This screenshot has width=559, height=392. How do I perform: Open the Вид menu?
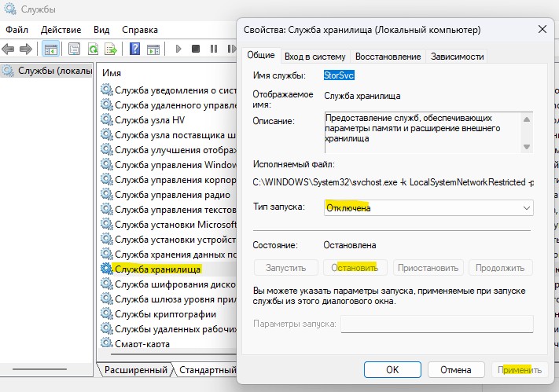click(101, 30)
